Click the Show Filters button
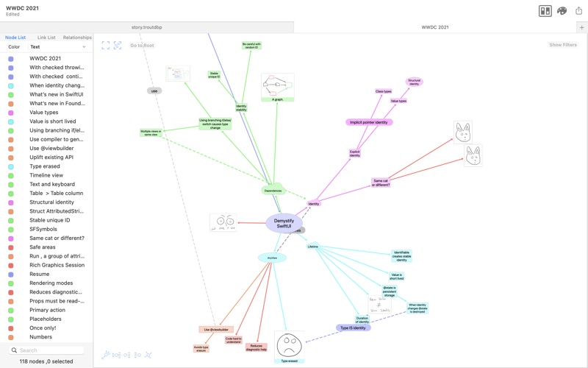Screen dimensions: 588x368 click(563, 45)
